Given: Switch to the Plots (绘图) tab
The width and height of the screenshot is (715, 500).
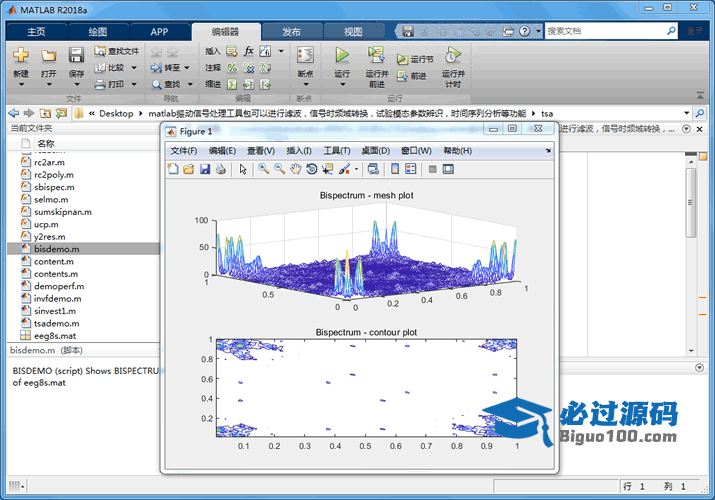Looking at the screenshot, I should (98, 31).
